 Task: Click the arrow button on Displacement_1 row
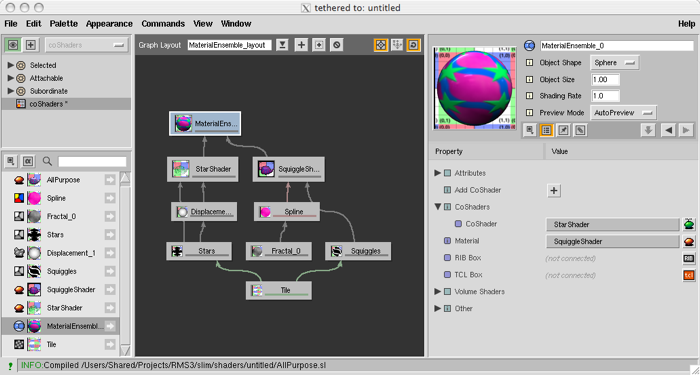110,253
